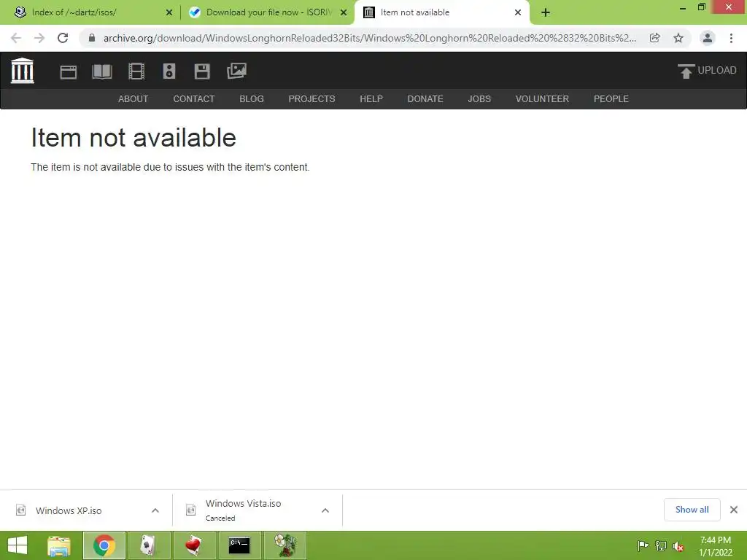Viewport: 747px width, 560px height.
Task: Open the Software floppy disk icon
Action: [202, 71]
